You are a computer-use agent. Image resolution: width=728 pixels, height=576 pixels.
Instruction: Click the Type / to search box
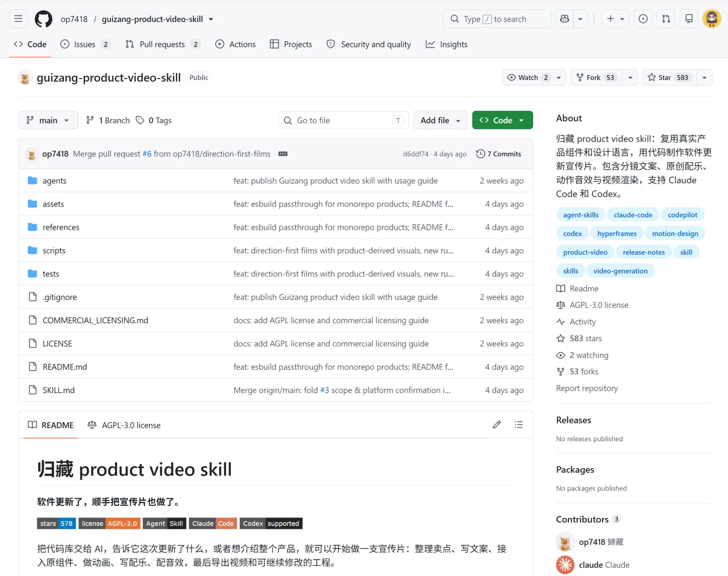coord(497,19)
